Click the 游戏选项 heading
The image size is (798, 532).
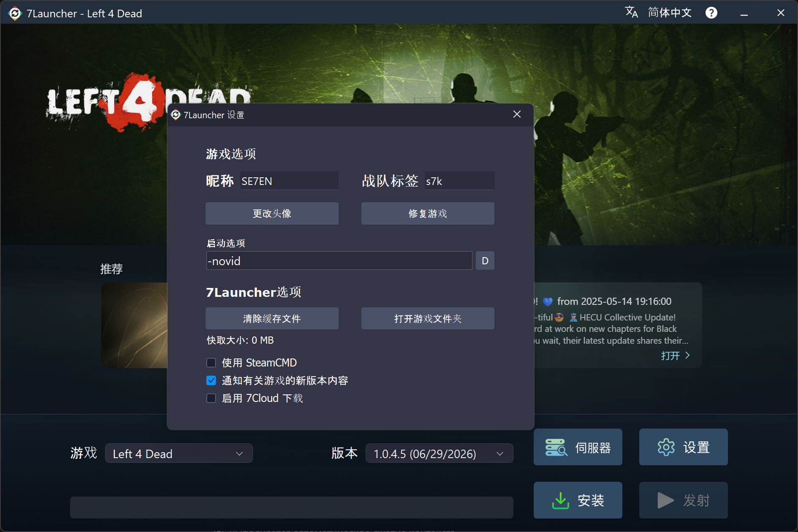231,154
